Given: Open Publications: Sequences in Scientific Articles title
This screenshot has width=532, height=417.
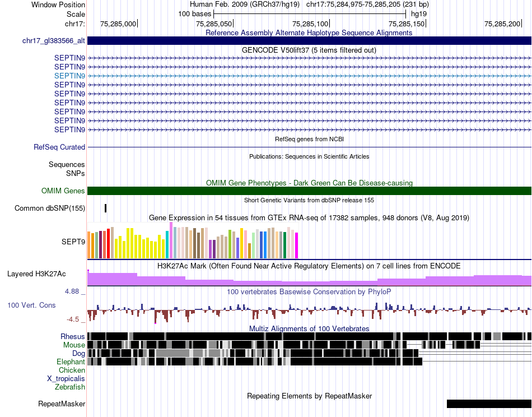Looking at the screenshot, I should coord(309,156).
